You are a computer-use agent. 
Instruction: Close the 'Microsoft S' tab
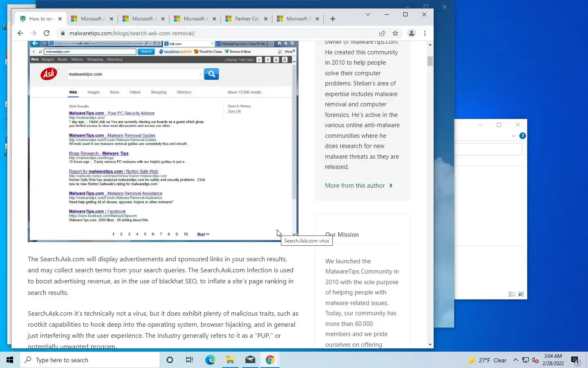coord(317,19)
